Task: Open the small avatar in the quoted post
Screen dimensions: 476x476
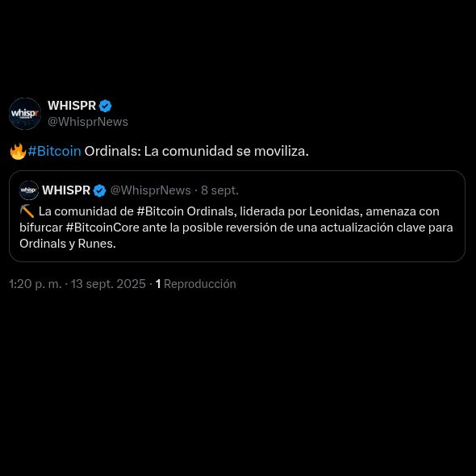Action: [x=29, y=190]
